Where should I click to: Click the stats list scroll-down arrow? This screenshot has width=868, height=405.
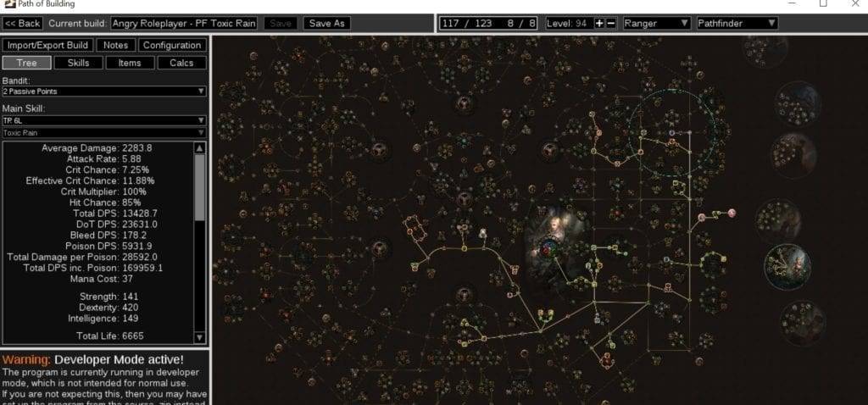click(200, 338)
